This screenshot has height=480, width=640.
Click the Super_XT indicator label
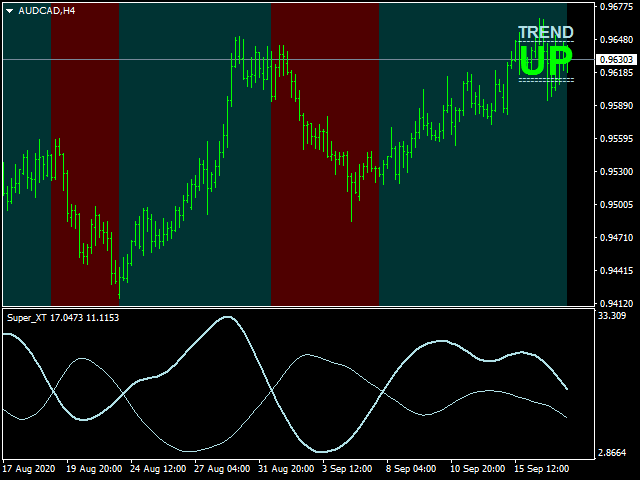tap(27, 317)
